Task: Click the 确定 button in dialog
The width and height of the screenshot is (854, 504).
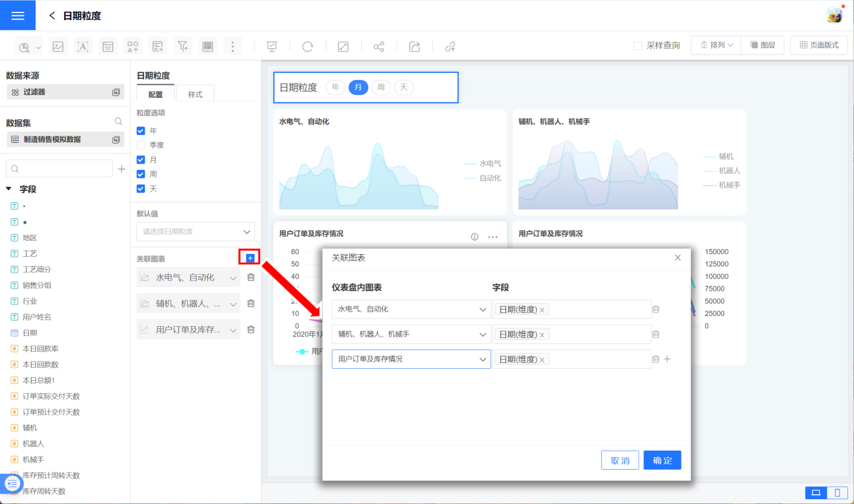Action: click(662, 460)
